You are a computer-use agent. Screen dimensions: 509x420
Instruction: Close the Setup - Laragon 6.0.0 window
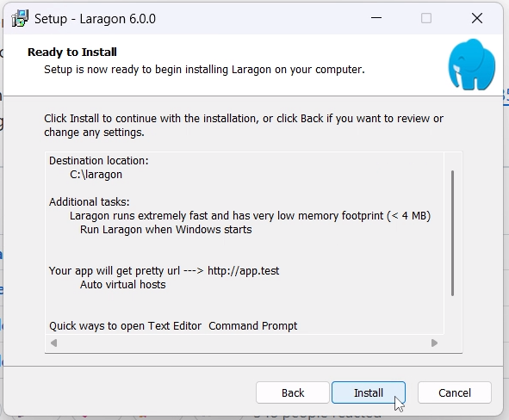tap(477, 18)
